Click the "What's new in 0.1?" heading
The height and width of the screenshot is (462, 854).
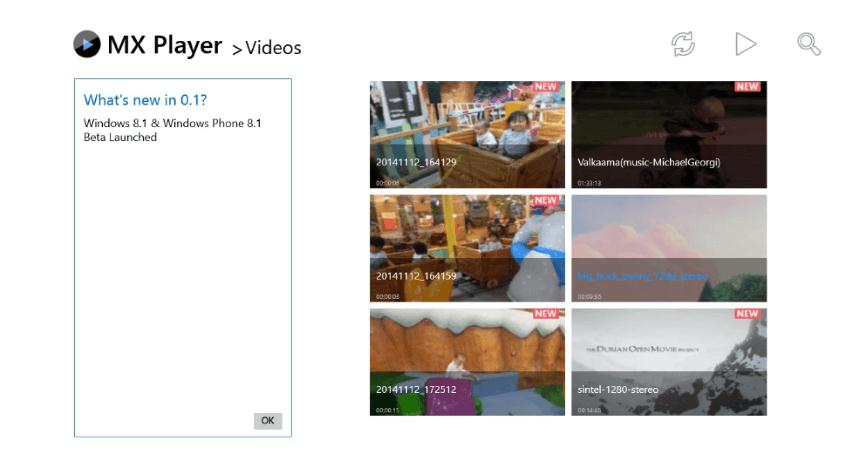[145, 100]
